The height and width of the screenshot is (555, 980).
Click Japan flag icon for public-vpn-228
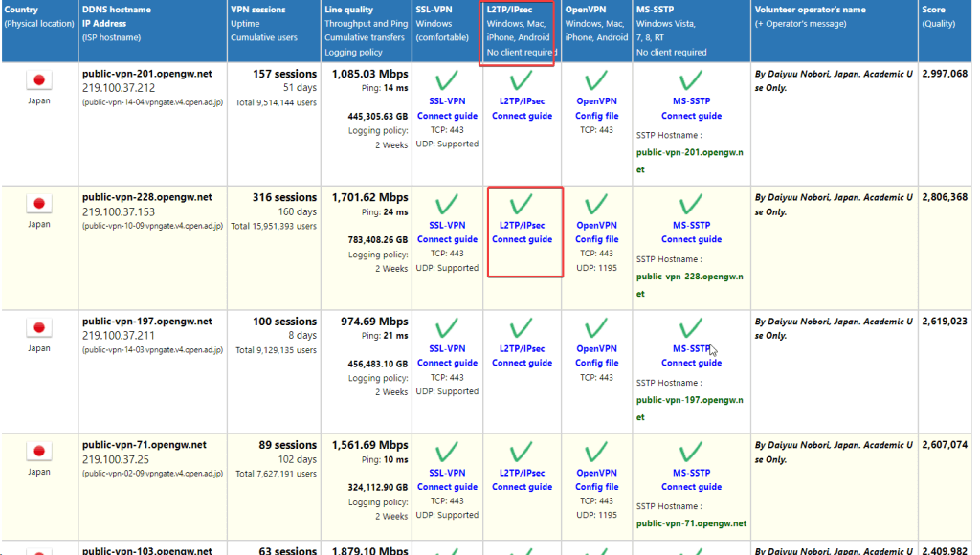(x=38, y=204)
